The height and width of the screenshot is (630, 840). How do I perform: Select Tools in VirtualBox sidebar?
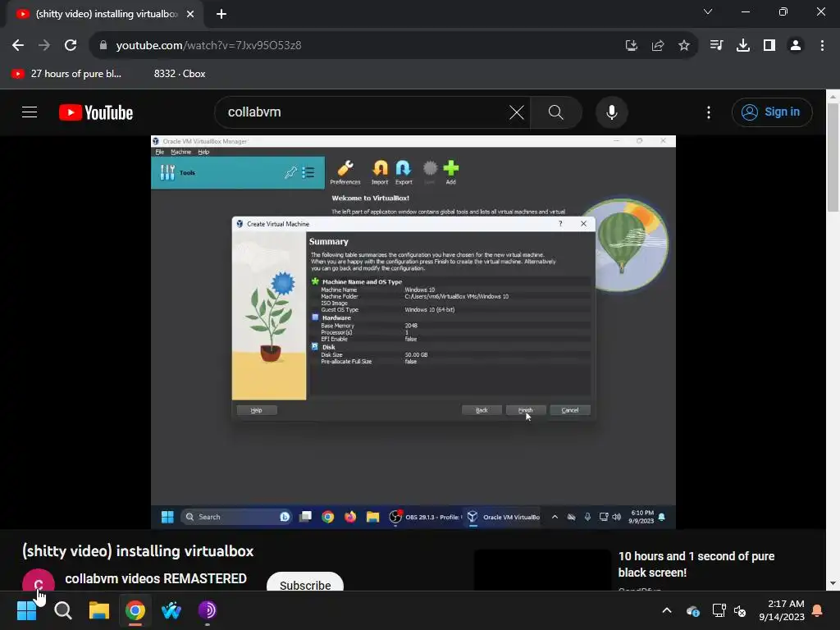pyautogui.click(x=238, y=172)
